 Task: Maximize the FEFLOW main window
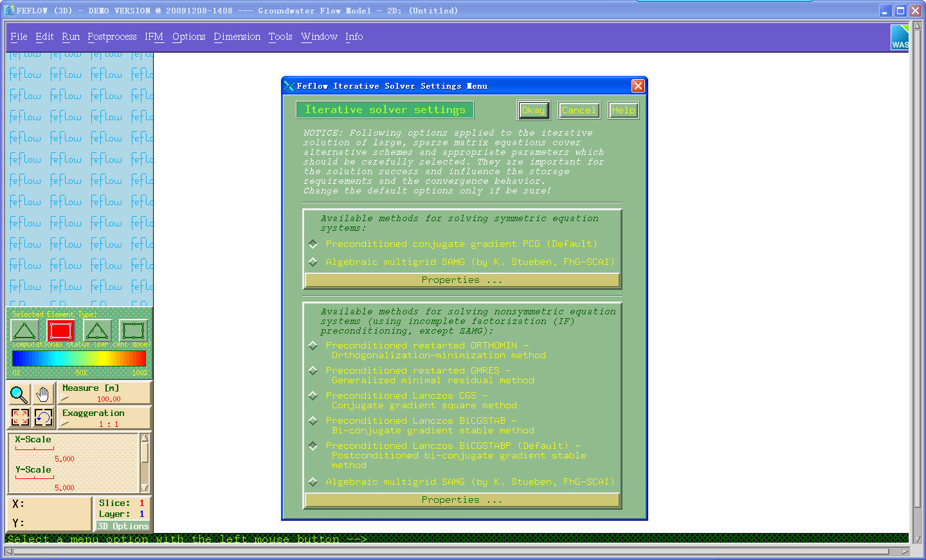tap(900, 11)
